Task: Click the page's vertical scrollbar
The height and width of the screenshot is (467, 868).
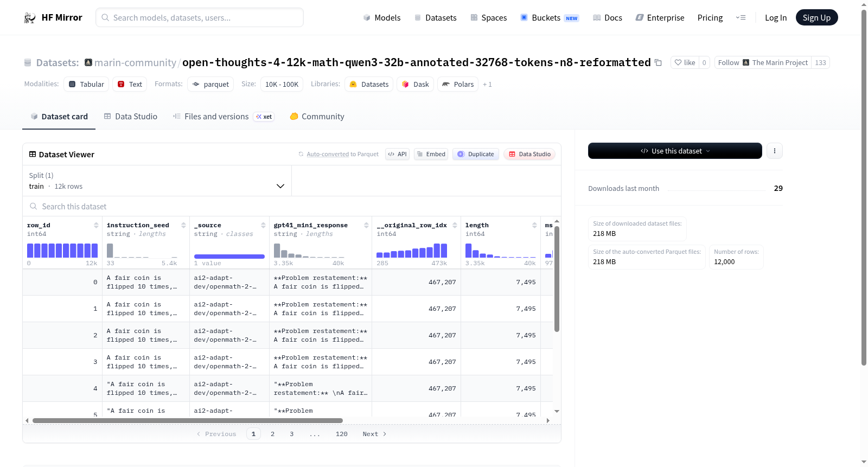Action: coord(864,188)
